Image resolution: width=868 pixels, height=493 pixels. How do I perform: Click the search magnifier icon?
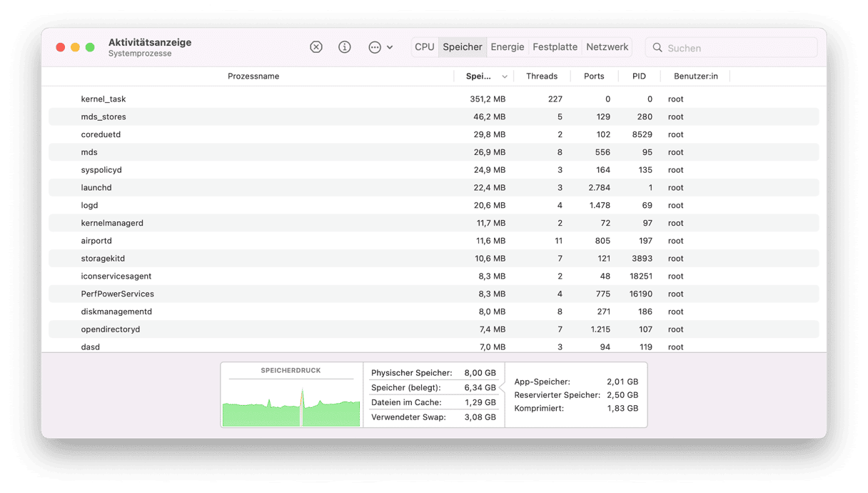point(657,48)
